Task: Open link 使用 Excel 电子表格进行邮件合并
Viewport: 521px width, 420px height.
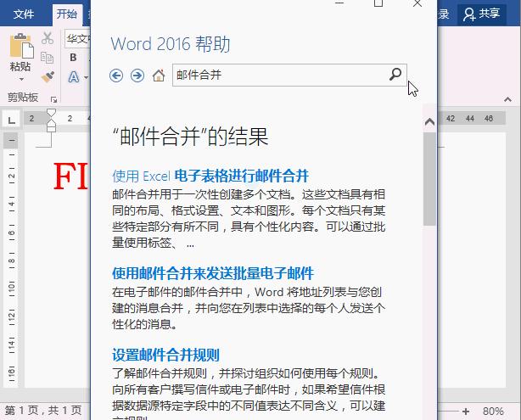Action: (210, 176)
